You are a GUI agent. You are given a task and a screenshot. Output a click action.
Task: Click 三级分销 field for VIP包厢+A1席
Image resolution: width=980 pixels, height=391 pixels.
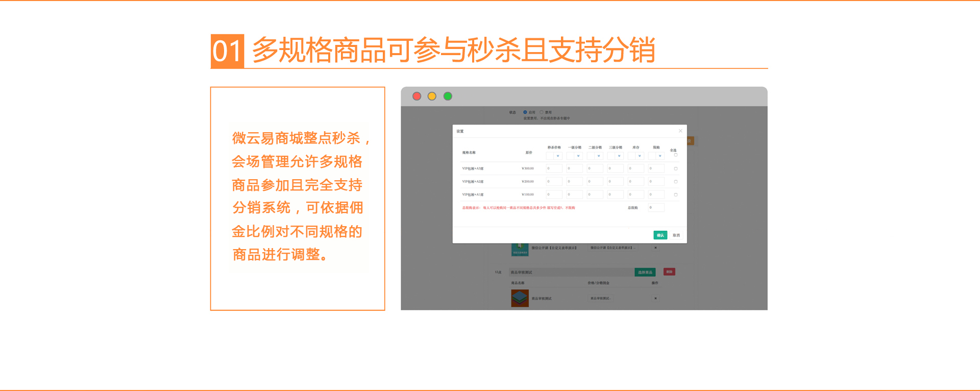(x=615, y=194)
